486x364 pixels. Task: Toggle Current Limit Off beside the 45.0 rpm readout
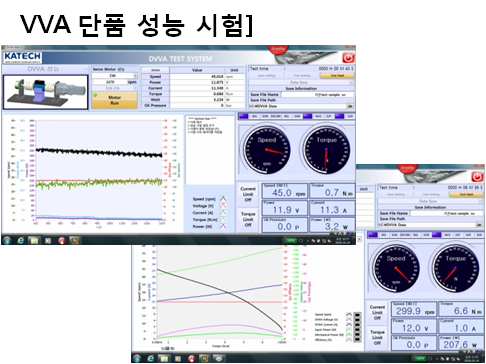[248, 194]
